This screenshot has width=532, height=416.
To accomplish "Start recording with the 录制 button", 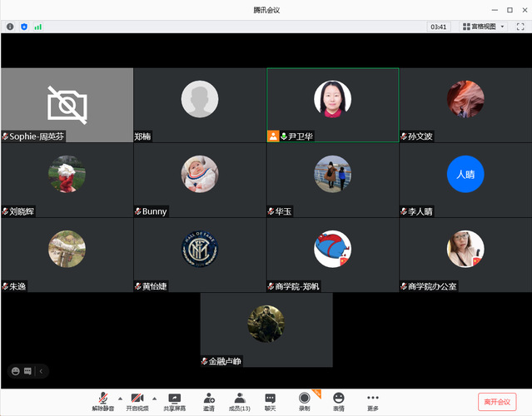I will pyautogui.click(x=304, y=400).
